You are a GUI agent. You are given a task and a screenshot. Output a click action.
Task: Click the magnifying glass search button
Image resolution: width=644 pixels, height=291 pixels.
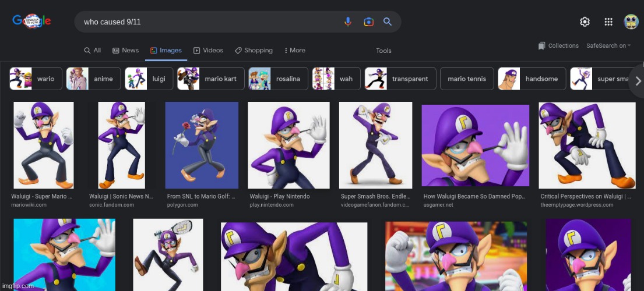pyautogui.click(x=388, y=22)
